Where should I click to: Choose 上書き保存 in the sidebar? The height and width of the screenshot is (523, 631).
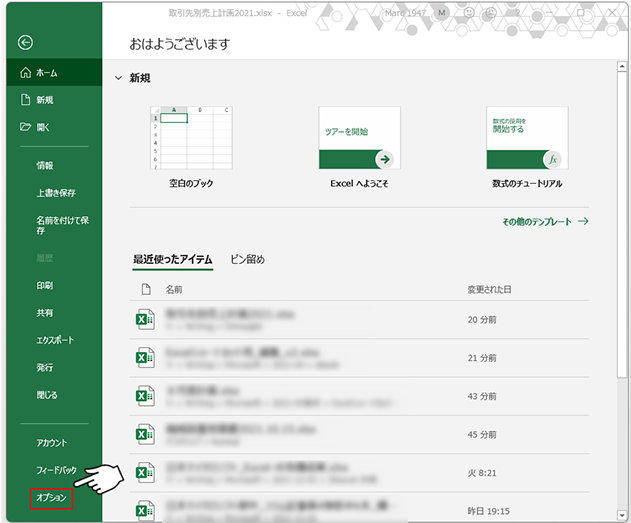click(x=56, y=193)
